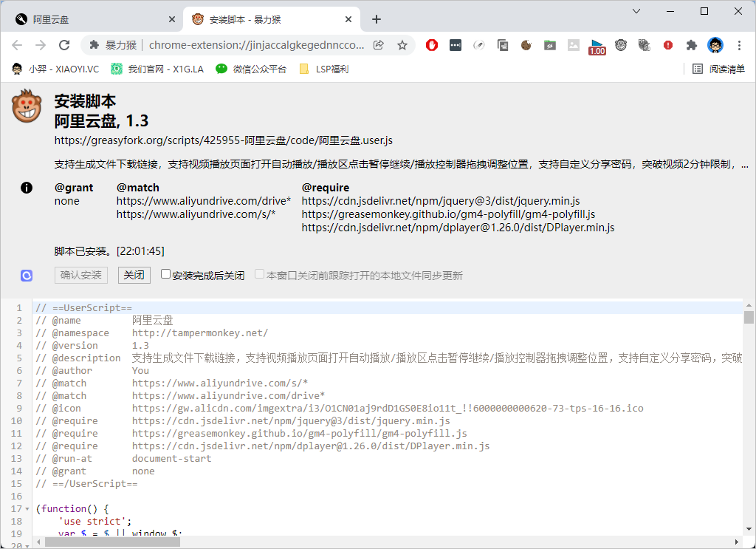Open 我们官网 - X1G.LA bookmark
The width and height of the screenshot is (756, 549).
tap(157, 69)
